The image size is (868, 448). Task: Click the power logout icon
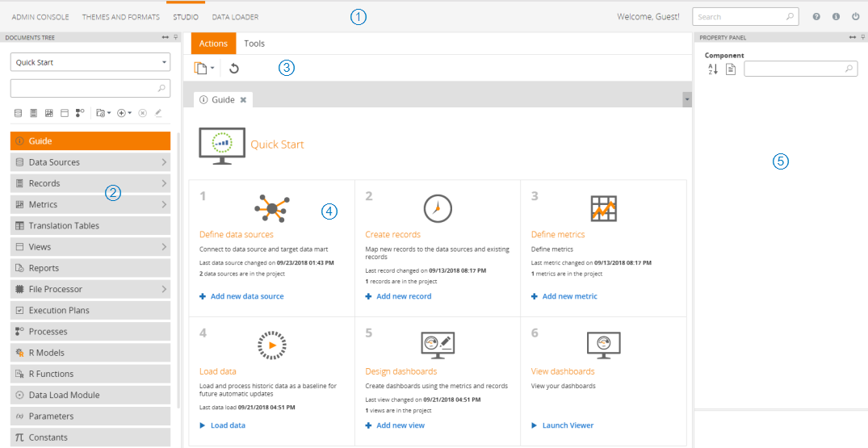[x=856, y=16]
